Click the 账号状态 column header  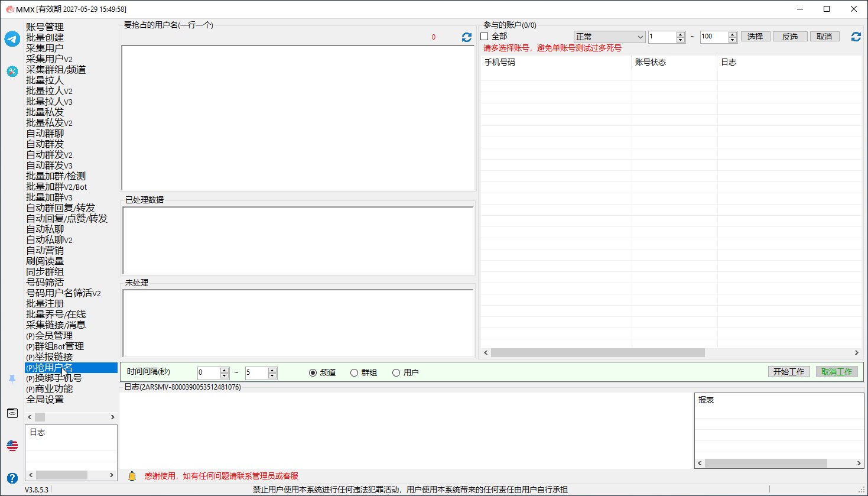pos(674,62)
